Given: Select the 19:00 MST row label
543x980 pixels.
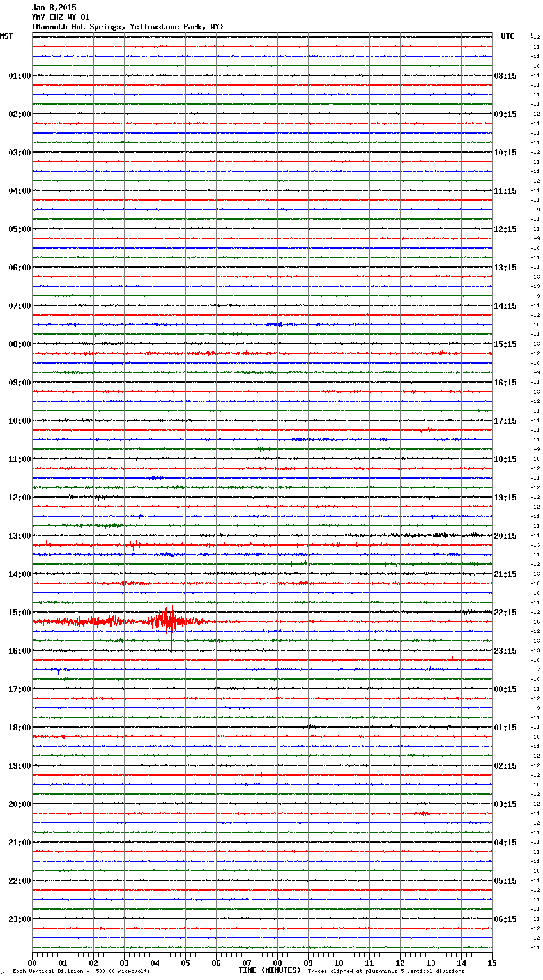Looking at the screenshot, I should [20, 766].
